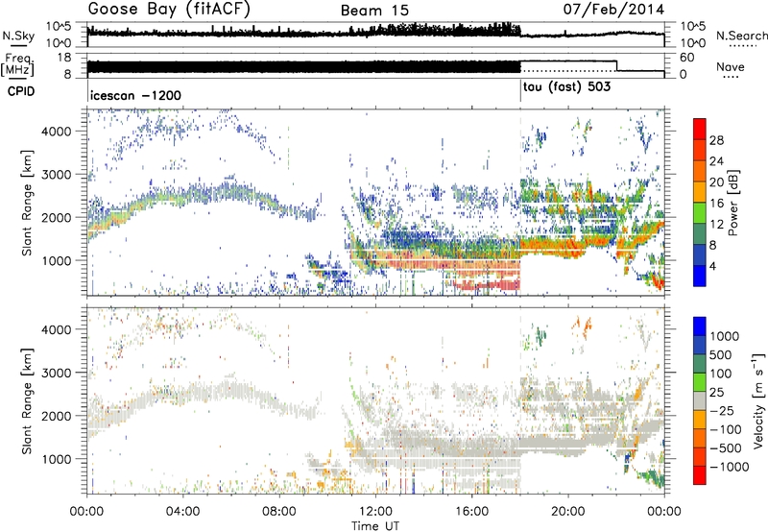Screen dimensions: 768x532
Task: Click the '4000' tick of the power panel
Action: tap(56, 132)
